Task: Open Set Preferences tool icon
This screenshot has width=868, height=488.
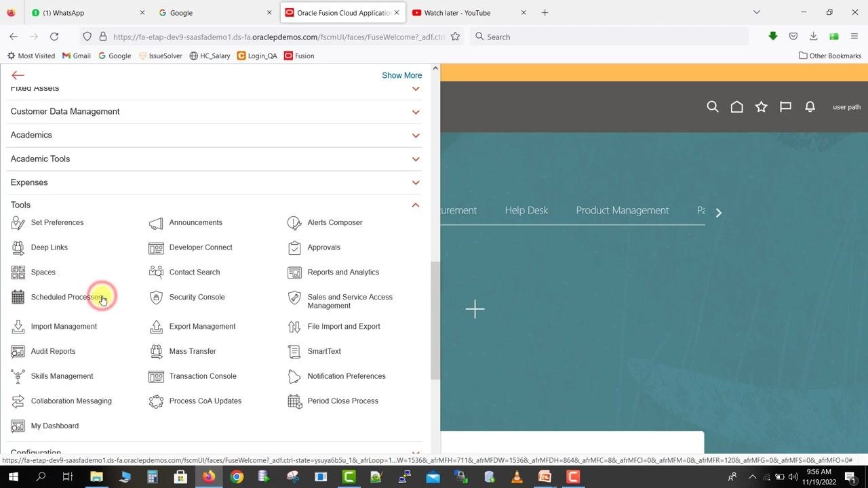Action: point(18,222)
